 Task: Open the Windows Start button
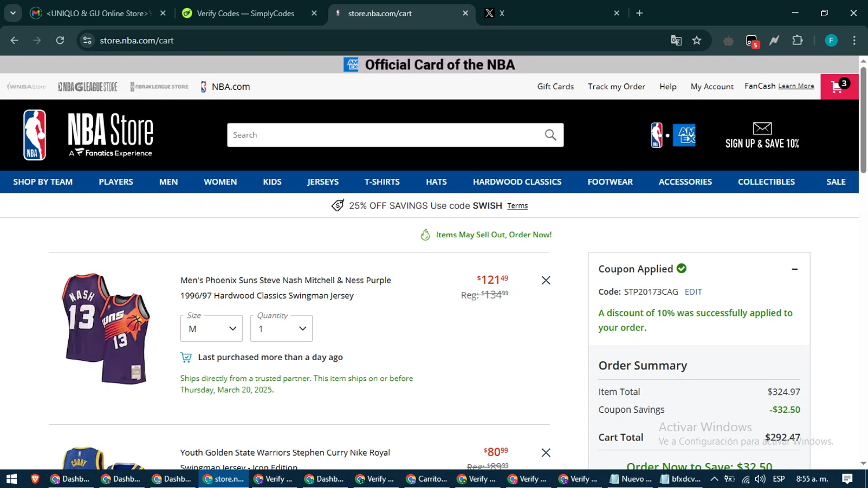(12, 479)
